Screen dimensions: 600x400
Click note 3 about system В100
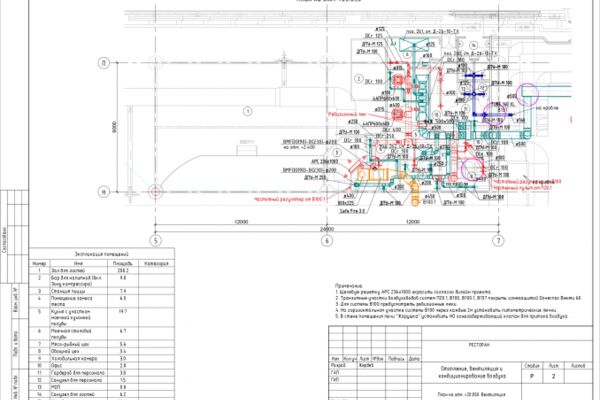pos(396,304)
